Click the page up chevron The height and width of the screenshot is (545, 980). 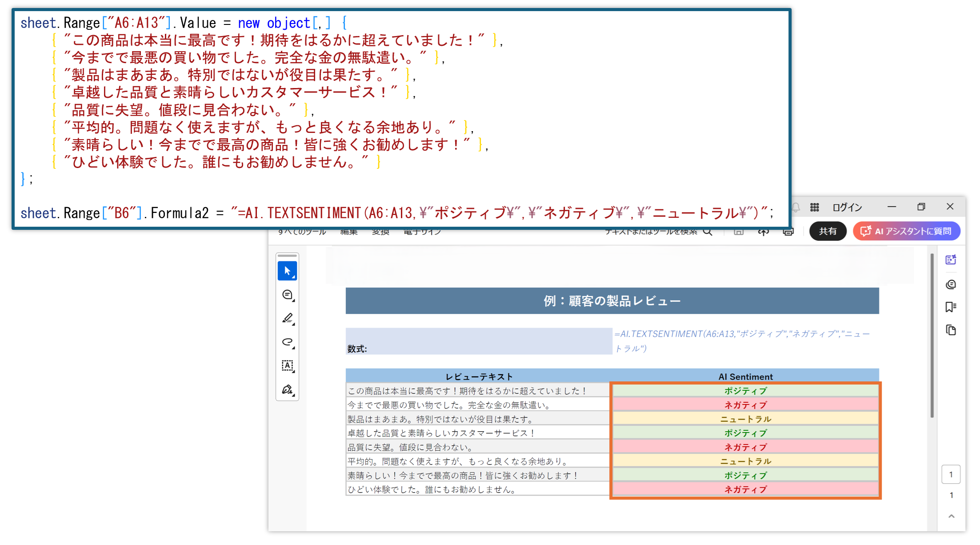[x=951, y=516]
